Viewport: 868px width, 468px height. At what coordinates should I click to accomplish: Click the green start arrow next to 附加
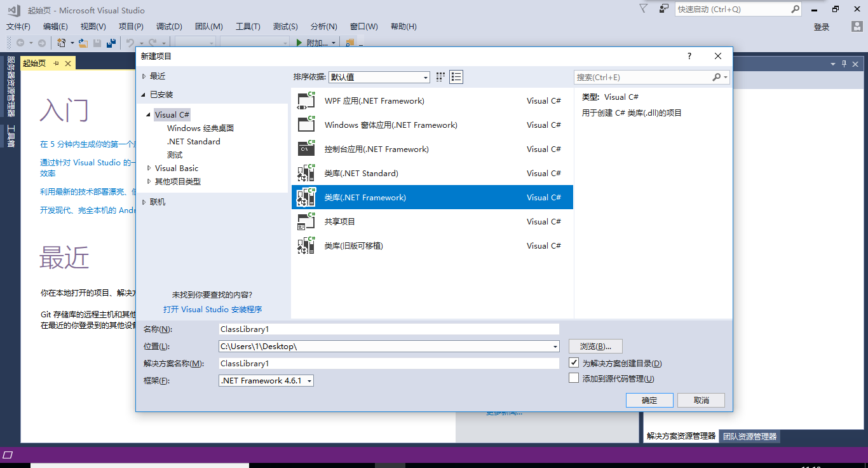(x=300, y=43)
